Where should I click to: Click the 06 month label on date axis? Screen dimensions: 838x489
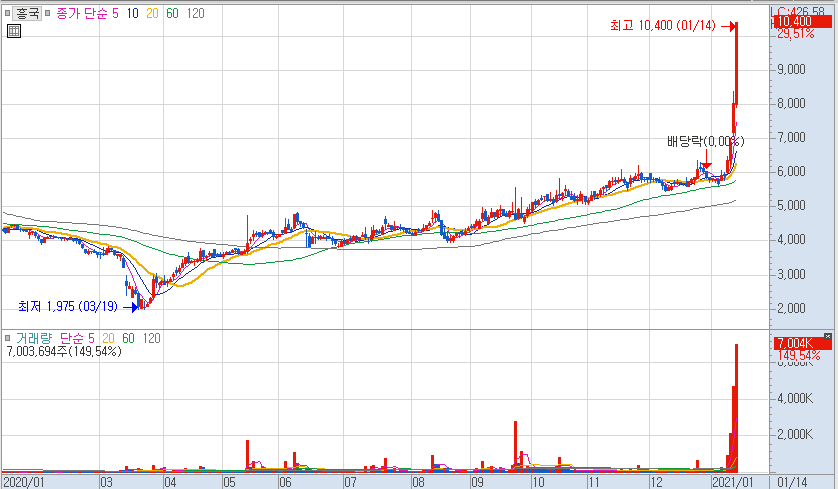(285, 482)
